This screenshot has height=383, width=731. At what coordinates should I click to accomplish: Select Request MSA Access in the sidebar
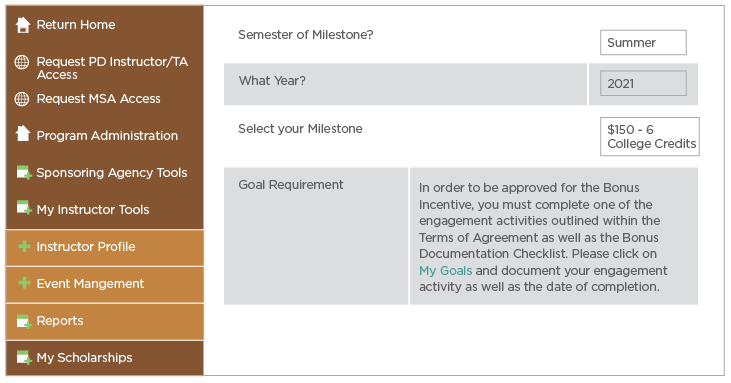(98, 99)
